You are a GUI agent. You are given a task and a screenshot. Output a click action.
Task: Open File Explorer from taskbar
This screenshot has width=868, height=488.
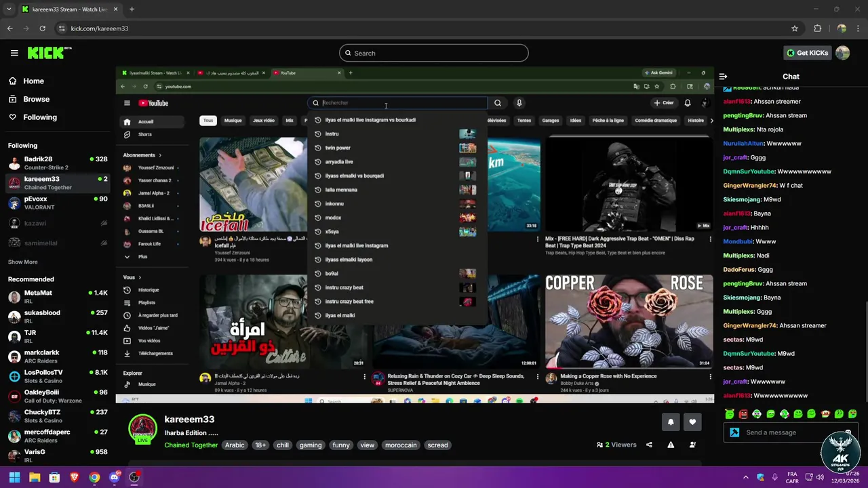coord(35,477)
